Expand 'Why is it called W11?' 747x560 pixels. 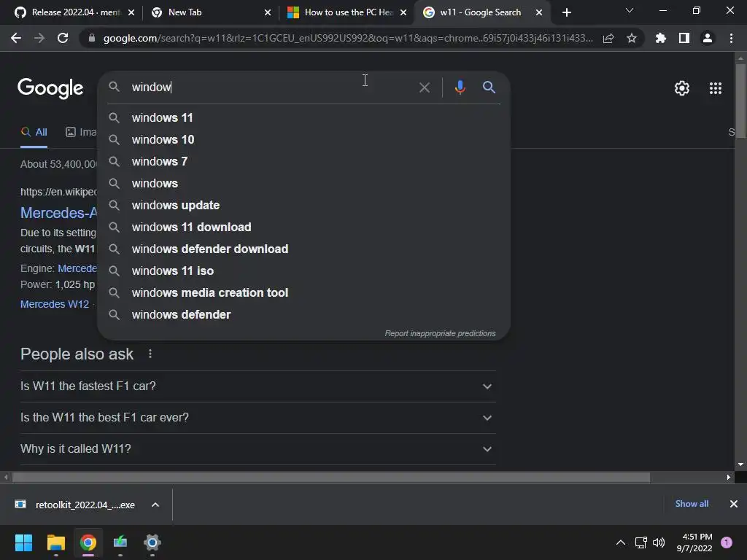(258, 449)
